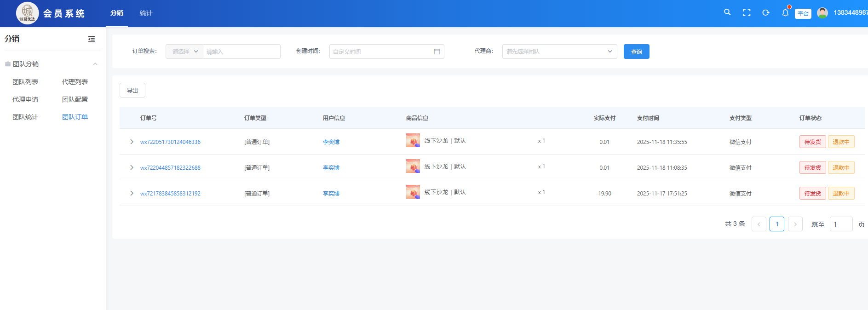Toggle fullscreen mode icon
This screenshot has height=310, width=868.
coord(747,13)
